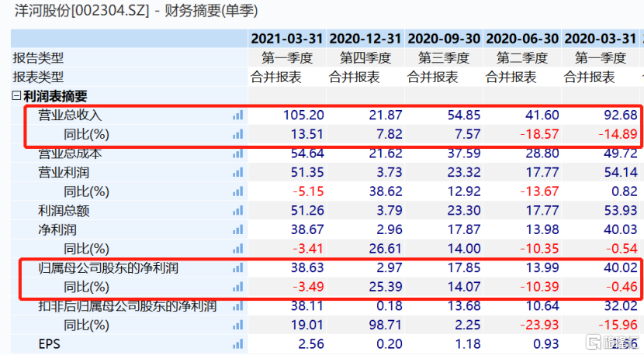Select red growth cell -3.41
The height and width of the screenshot is (355, 644).
[x=308, y=249]
